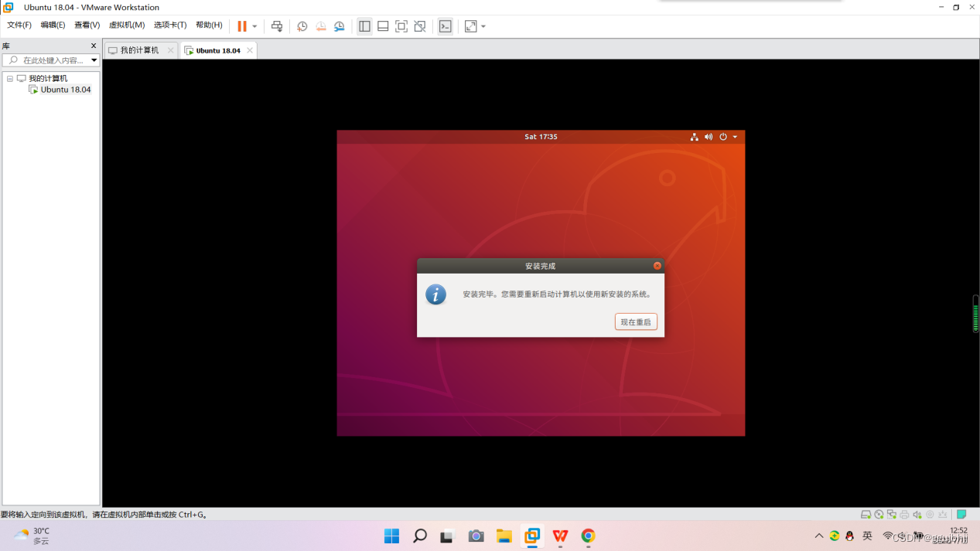The height and width of the screenshot is (551, 980).
Task: Toggle Unity mode icon
Action: pos(420,26)
